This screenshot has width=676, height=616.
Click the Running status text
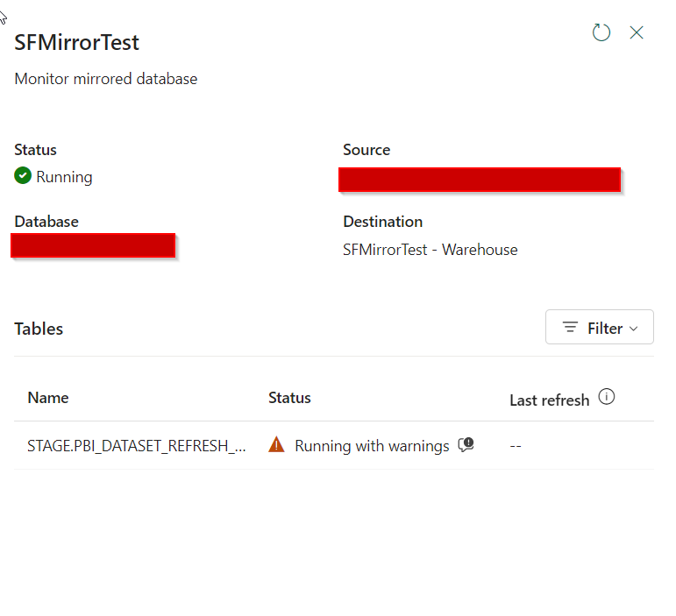[64, 177]
